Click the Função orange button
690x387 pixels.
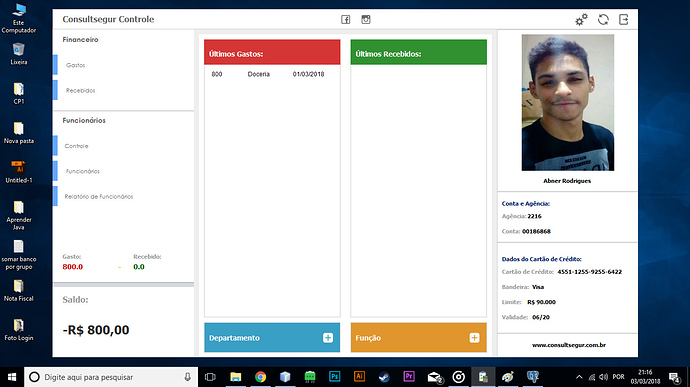[x=418, y=338]
